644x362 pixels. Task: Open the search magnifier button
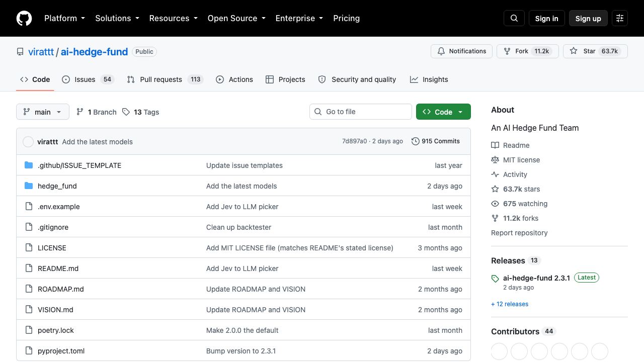pyautogui.click(x=514, y=18)
